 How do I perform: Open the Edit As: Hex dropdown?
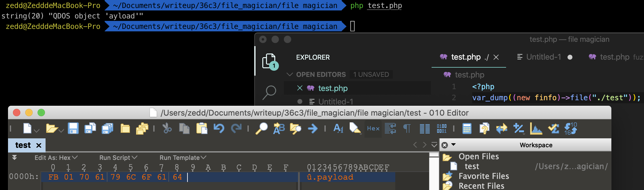pyautogui.click(x=56, y=157)
